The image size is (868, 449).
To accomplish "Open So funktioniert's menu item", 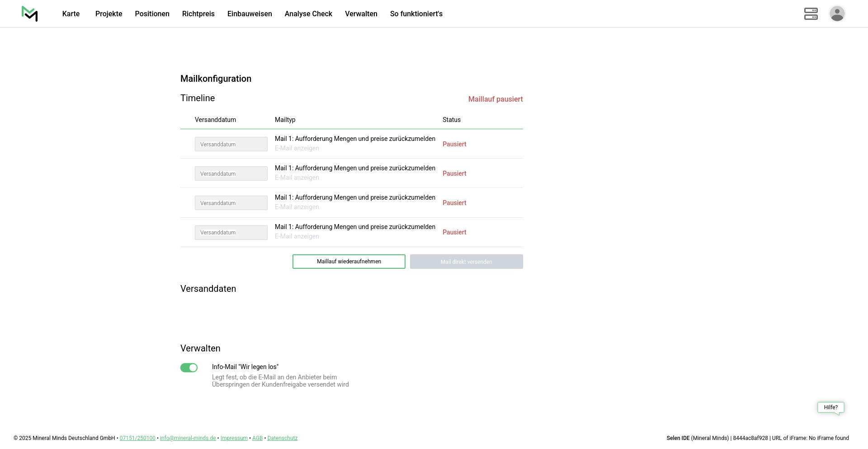I will pos(416,14).
